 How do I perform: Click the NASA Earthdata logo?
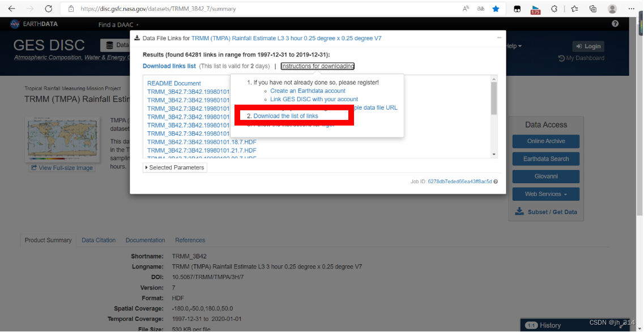point(15,24)
